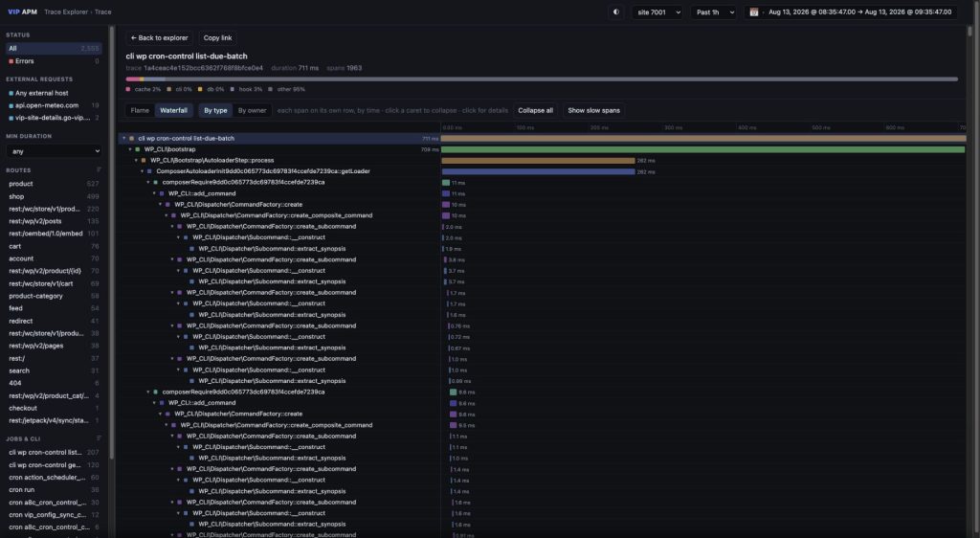Open the Past 1h time dropdown
This screenshot has width=980, height=538.
click(x=715, y=11)
